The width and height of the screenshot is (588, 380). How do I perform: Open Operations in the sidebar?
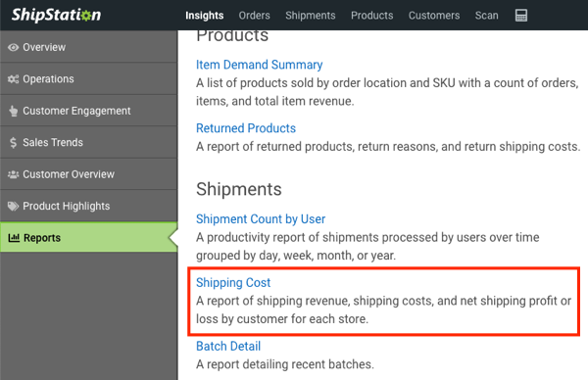(89, 78)
